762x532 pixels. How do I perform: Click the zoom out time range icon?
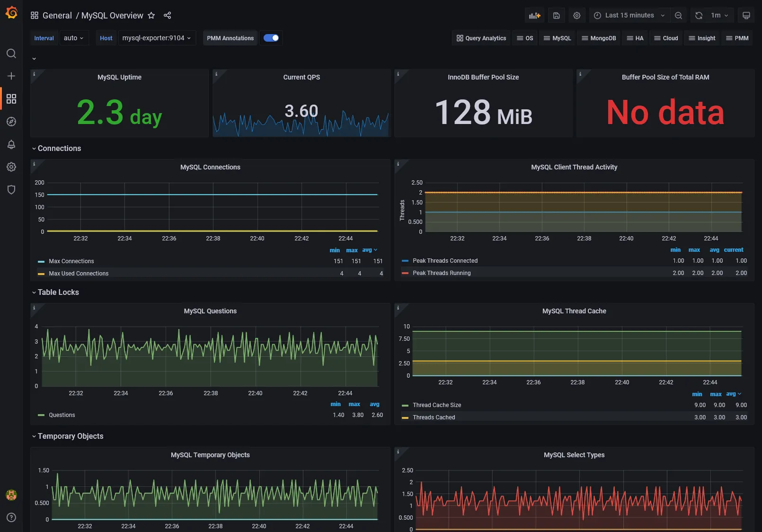[679, 15]
